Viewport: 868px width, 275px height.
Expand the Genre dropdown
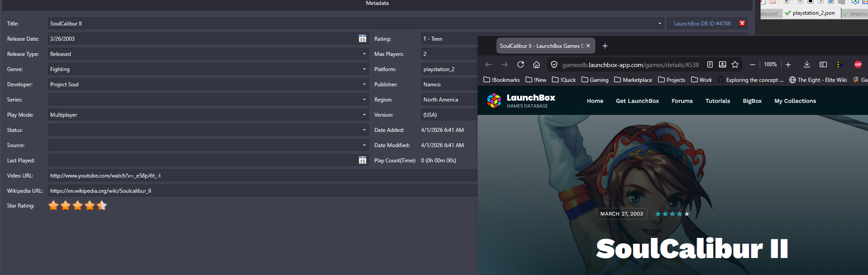click(x=364, y=69)
